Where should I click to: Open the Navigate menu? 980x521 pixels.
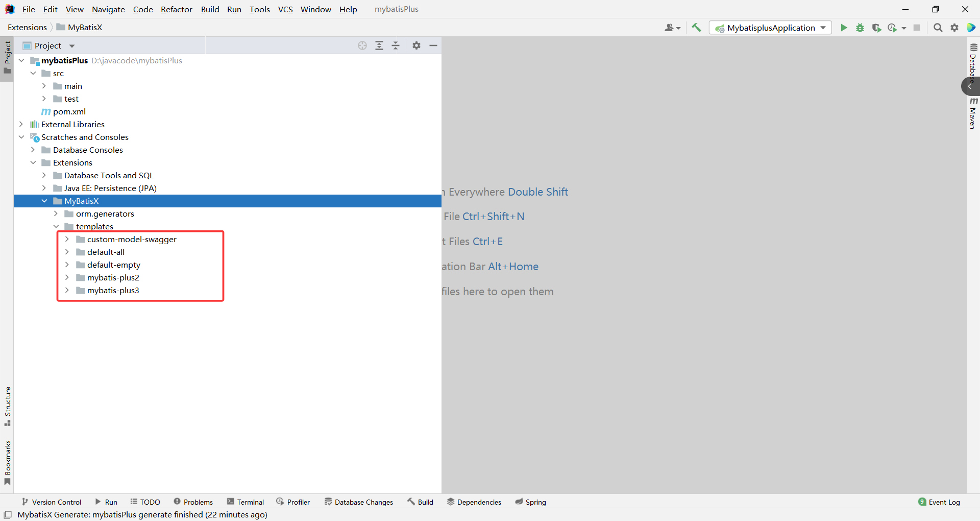pyautogui.click(x=108, y=9)
